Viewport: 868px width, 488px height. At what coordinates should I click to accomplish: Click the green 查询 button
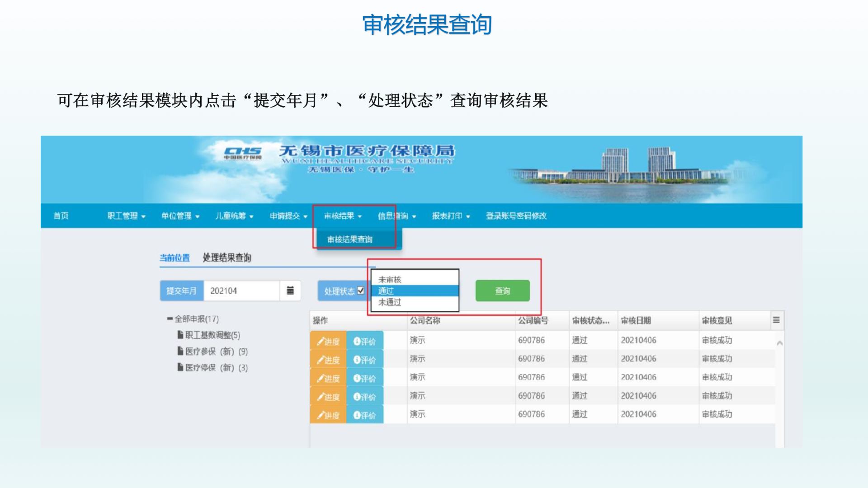[x=502, y=291]
